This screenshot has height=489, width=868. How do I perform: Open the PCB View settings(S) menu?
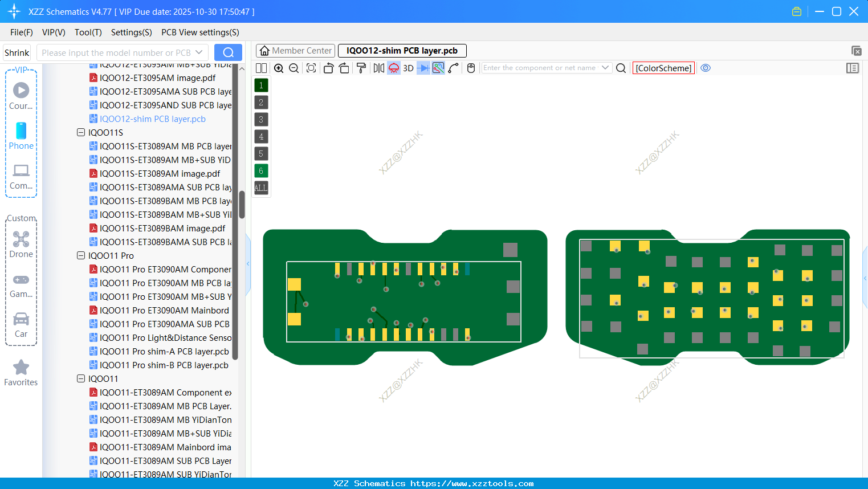(199, 32)
